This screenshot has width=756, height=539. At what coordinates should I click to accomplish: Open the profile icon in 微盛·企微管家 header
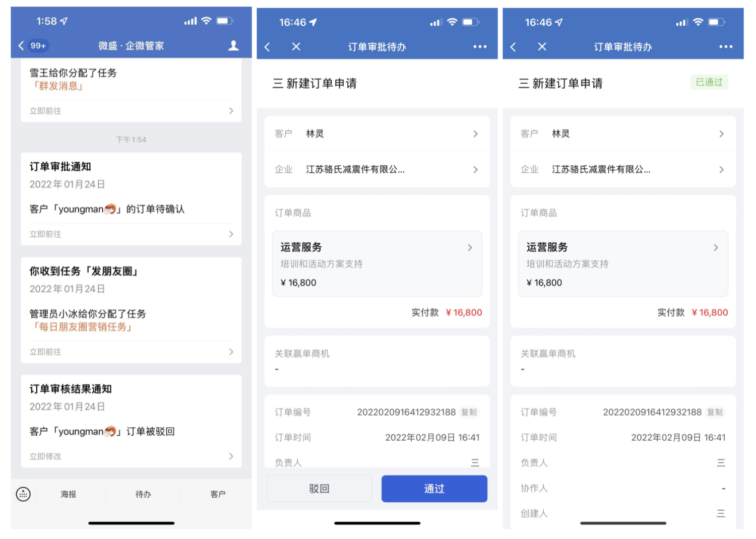click(233, 46)
